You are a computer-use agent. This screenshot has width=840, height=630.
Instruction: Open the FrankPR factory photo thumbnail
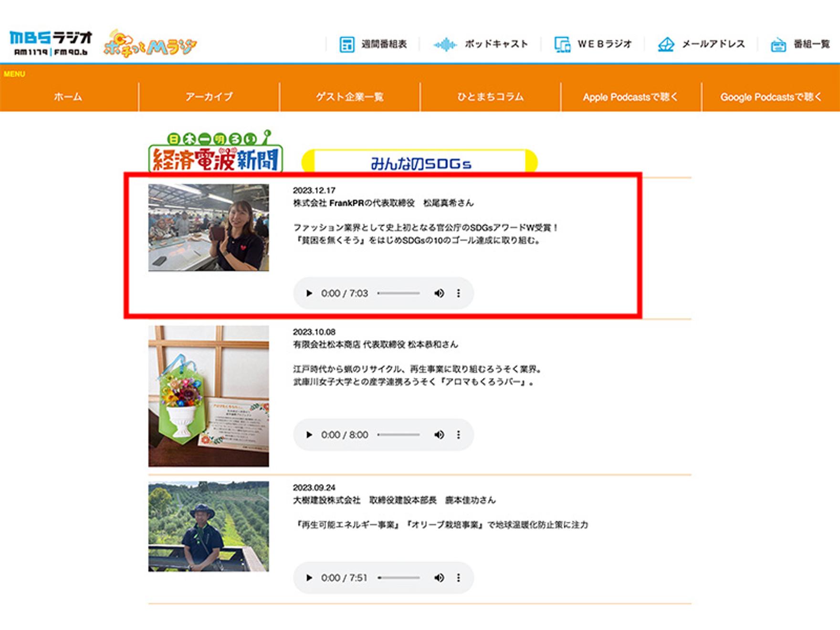[209, 228]
